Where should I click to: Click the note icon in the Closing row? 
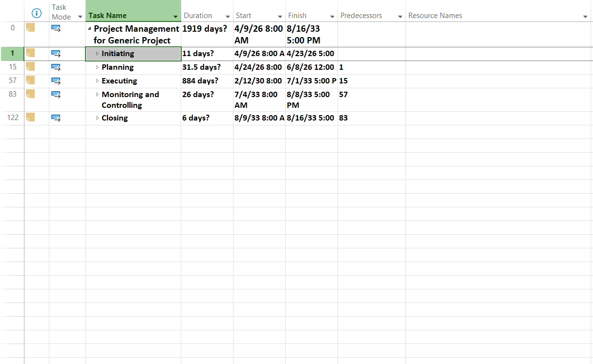click(30, 117)
